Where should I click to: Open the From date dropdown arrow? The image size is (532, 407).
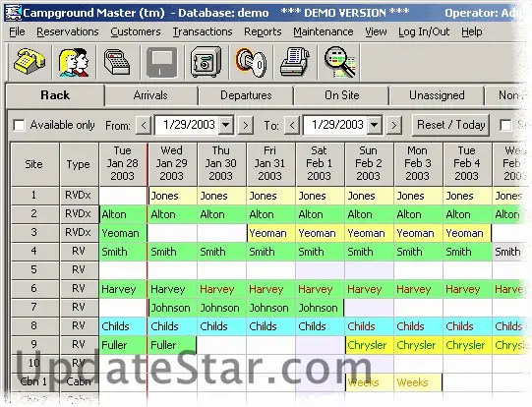(225, 125)
